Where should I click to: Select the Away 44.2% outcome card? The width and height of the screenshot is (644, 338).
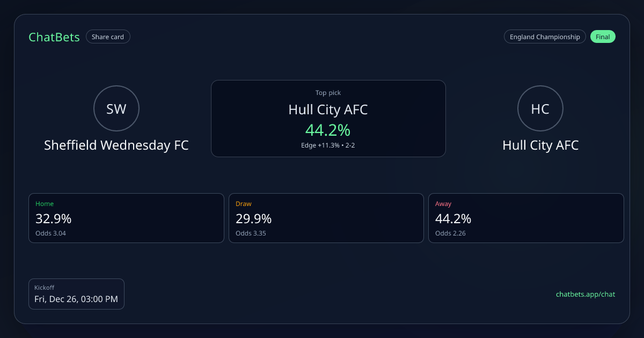pos(526,218)
